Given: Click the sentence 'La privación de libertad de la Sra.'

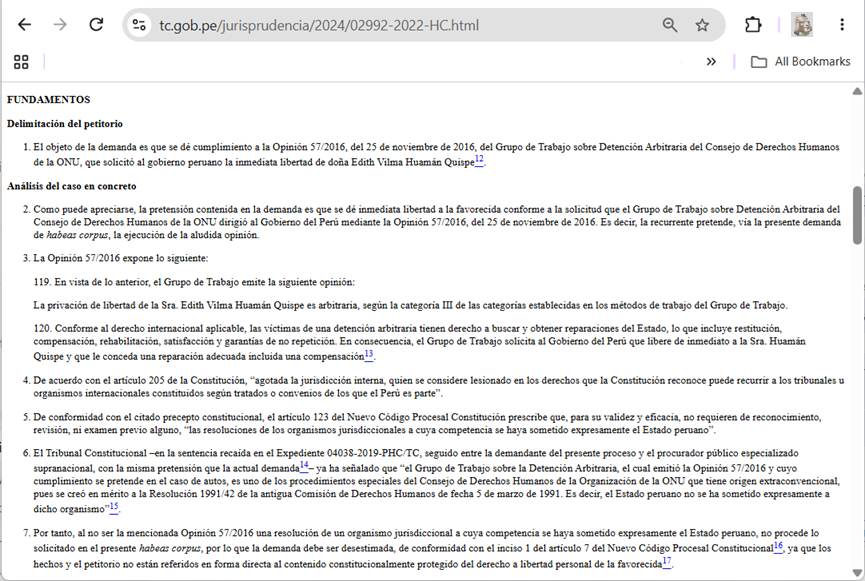Looking at the screenshot, I should click(410, 305).
